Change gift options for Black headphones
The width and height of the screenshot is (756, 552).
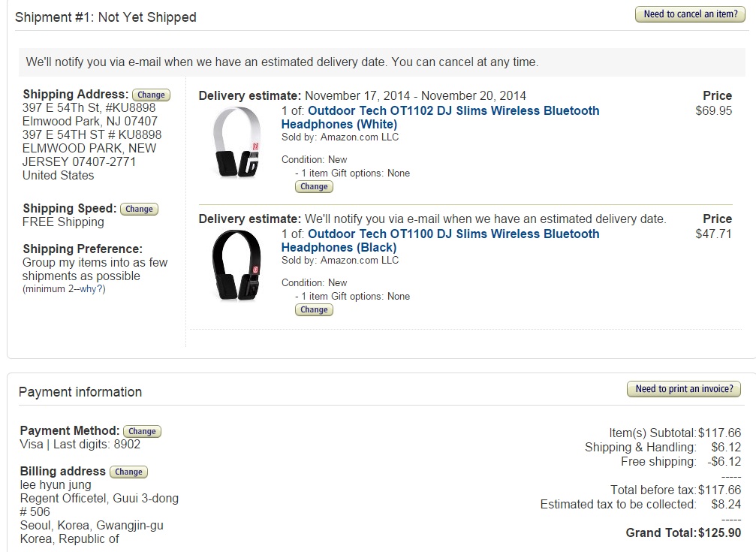point(314,309)
